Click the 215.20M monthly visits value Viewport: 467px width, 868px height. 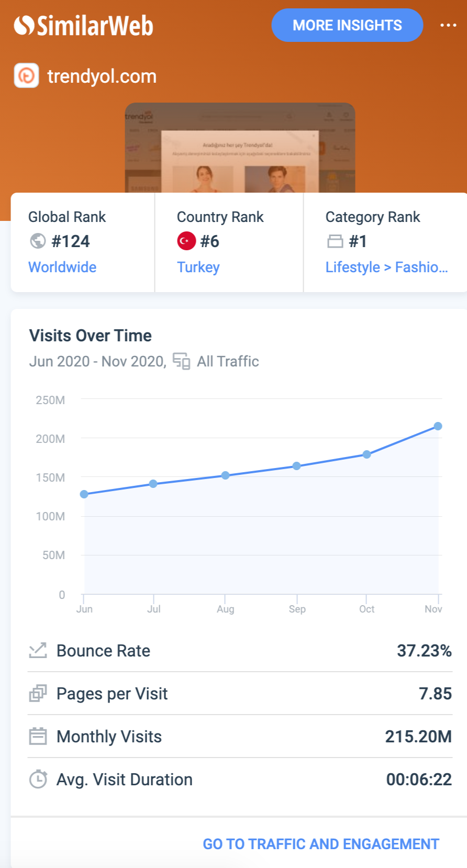point(418,737)
